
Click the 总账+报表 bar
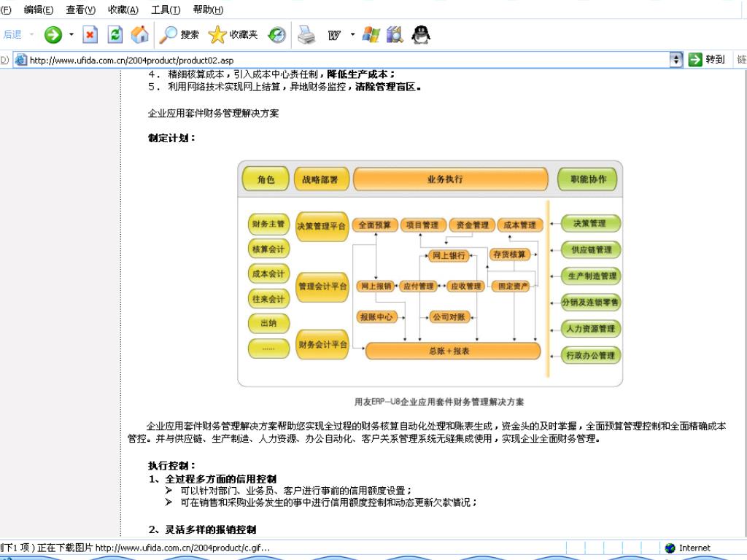pos(452,351)
